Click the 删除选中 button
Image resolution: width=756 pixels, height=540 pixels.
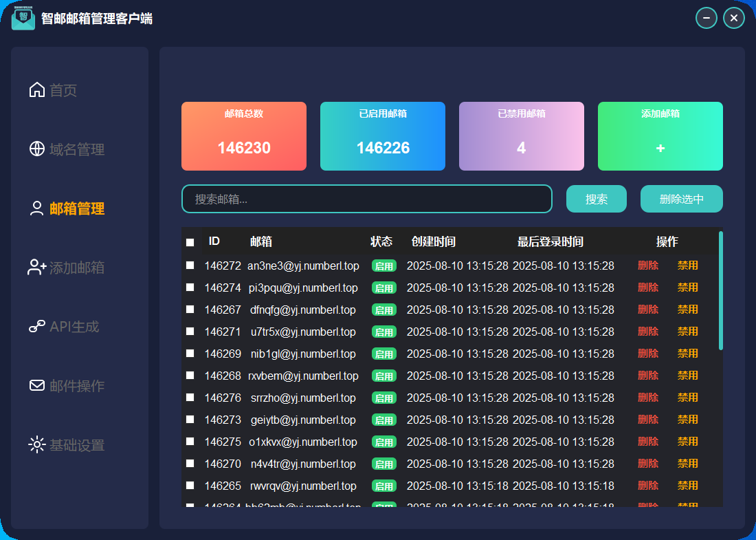[x=681, y=199]
